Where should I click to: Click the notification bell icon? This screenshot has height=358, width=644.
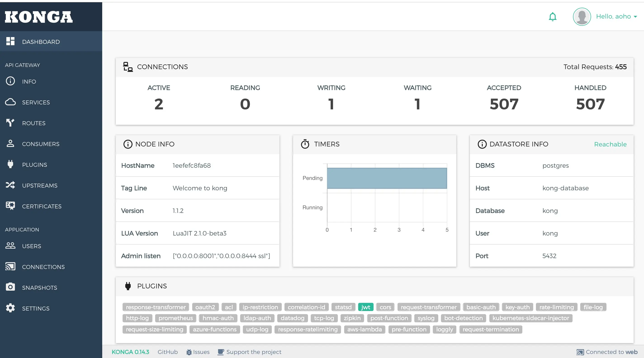click(552, 17)
